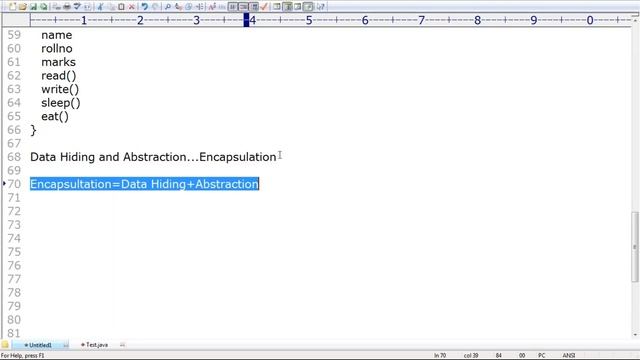The image size is (640, 360).
Task: Click line number 75 in the gutter
Action: pyautogui.click(x=14, y=252)
